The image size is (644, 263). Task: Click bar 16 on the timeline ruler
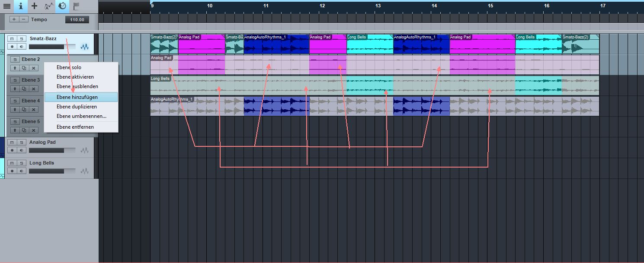coord(547,6)
